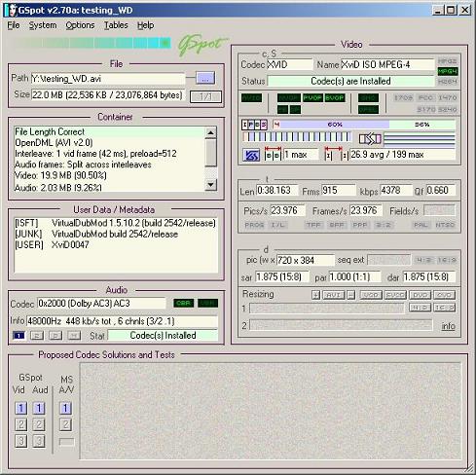The width and height of the screenshot is (476, 475).
Task: Select the third audio stream button
Action: (x=55, y=335)
